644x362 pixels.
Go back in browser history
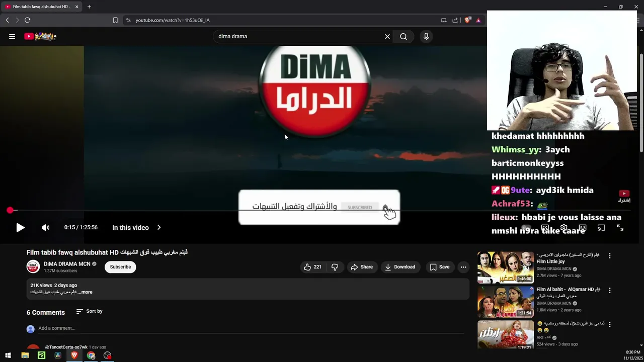7,20
